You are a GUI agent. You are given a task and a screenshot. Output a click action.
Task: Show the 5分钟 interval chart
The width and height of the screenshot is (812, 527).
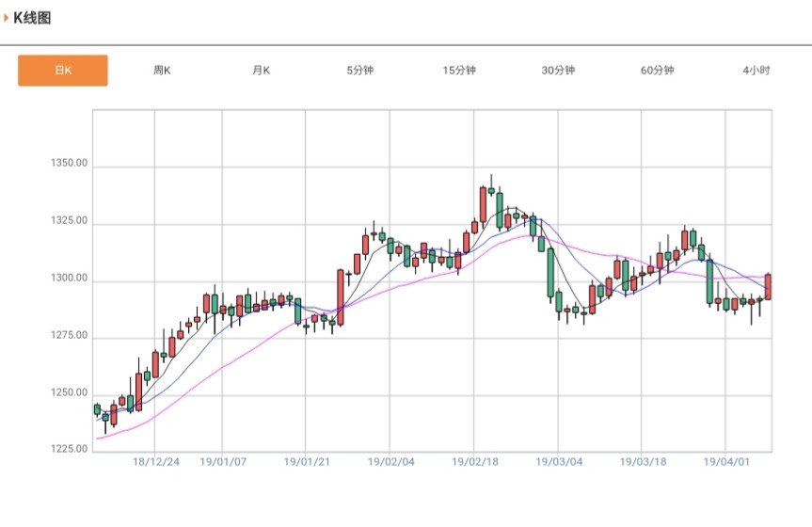click(360, 71)
